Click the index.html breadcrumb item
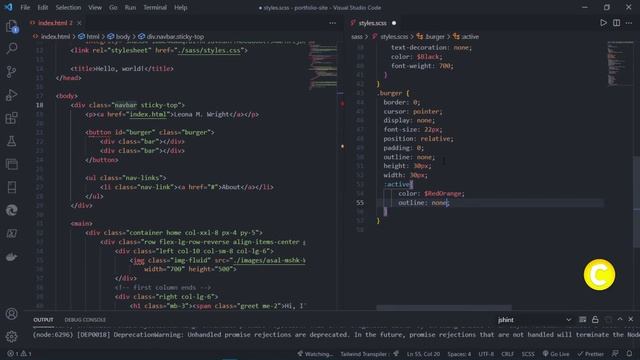The width and height of the screenshot is (640, 360). [52, 37]
